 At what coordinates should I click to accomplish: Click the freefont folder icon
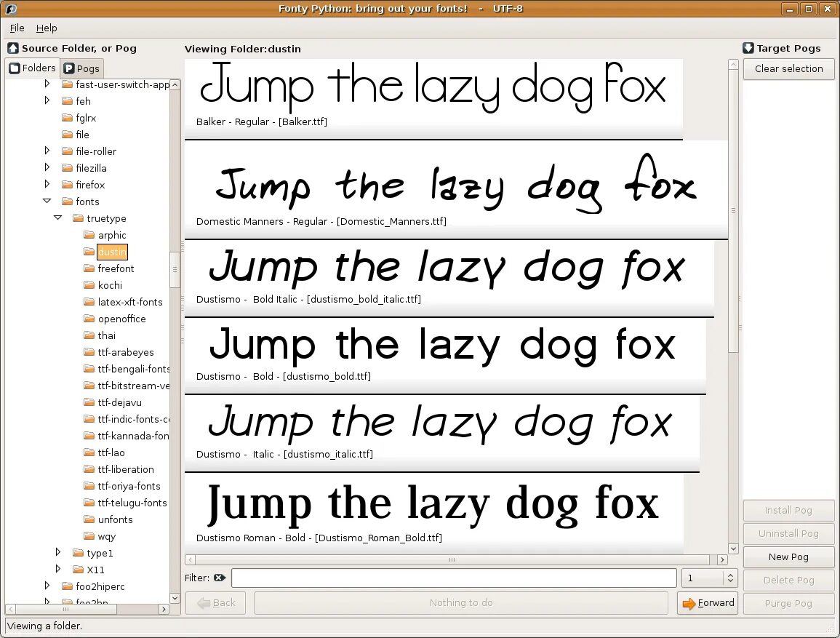pos(89,268)
